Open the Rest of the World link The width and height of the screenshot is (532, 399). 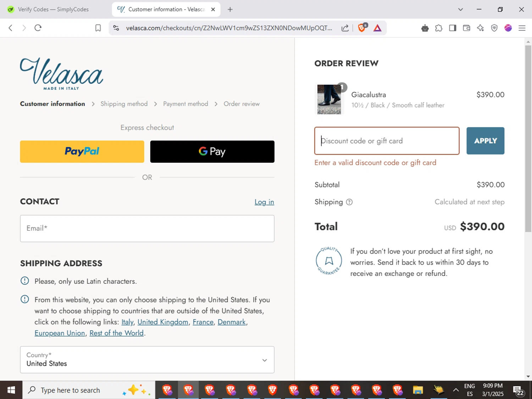[116, 333]
